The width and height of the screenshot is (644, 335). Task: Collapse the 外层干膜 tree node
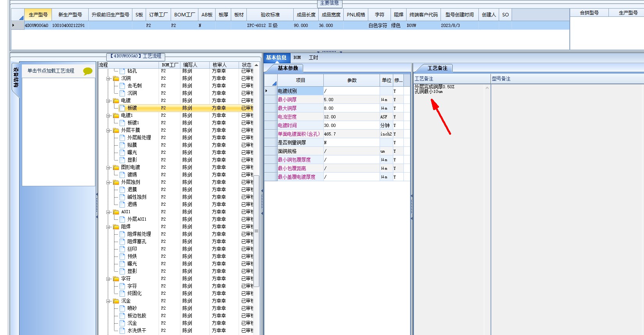tap(108, 130)
